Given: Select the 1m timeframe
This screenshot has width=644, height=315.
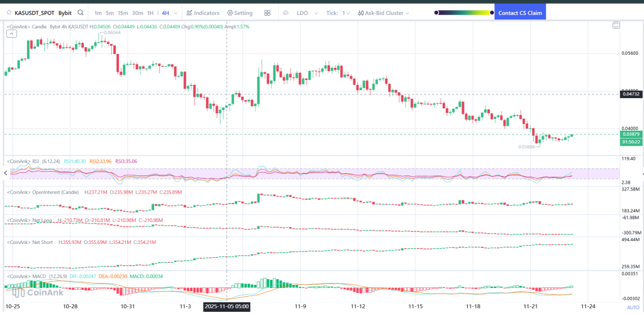Looking at the screenshot, I should [x=97, y=13].
